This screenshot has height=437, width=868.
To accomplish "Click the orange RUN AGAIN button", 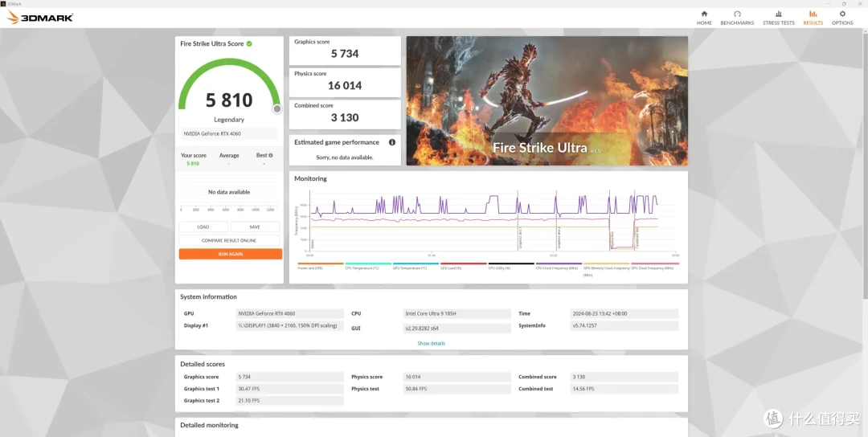I will [x=231, y=254].
